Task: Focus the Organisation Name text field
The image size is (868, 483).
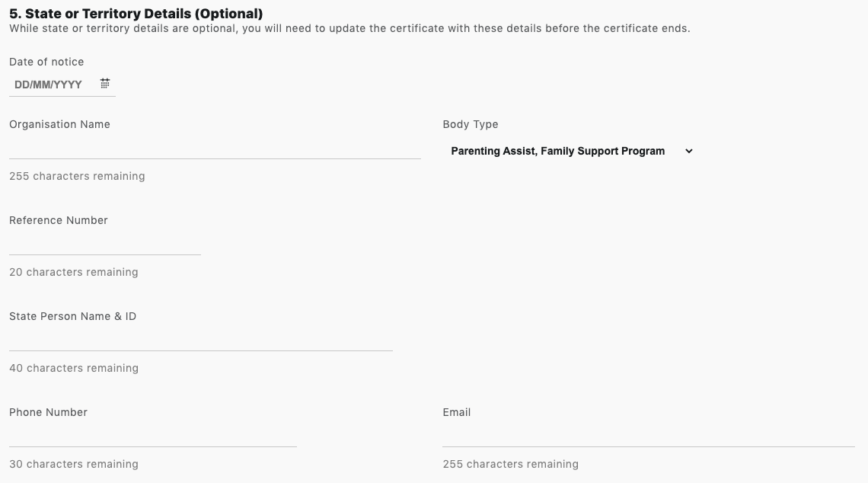Action: coord(215,148)
